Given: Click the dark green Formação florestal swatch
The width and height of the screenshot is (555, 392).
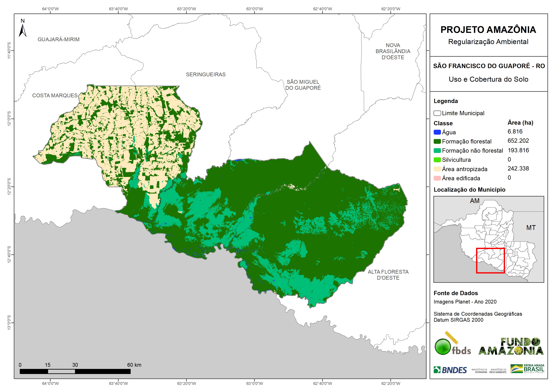Looking at the screenshot, I should pos(437,141).
